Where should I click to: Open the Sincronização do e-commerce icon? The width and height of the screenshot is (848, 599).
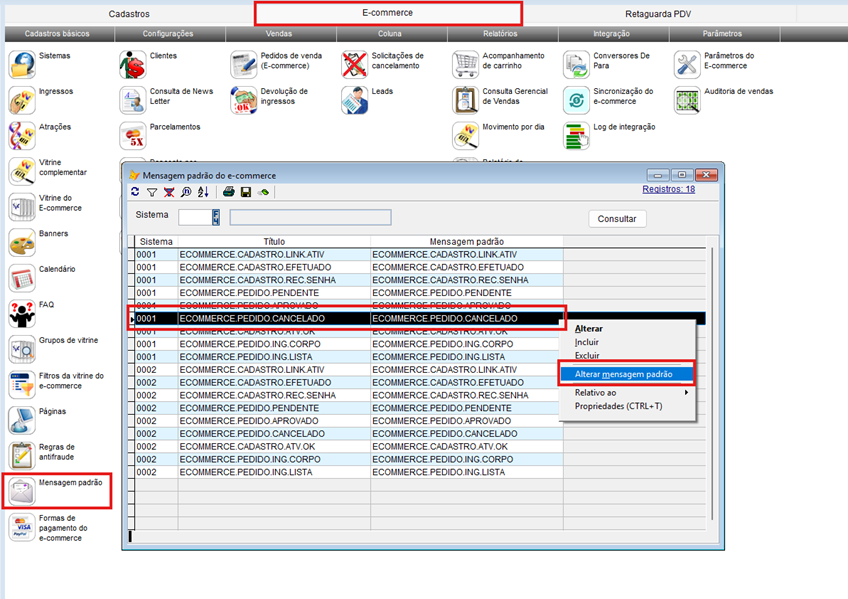[x=576, y=101]
